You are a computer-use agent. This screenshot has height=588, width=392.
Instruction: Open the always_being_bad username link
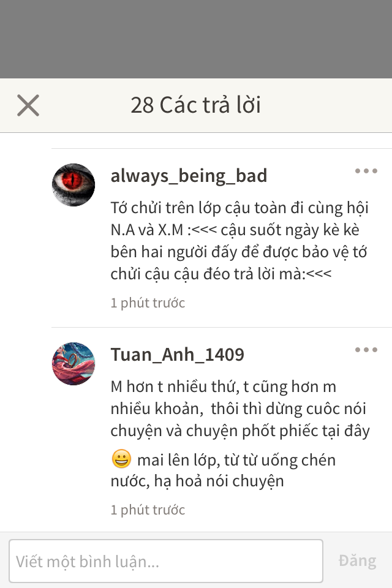point(189,176)
